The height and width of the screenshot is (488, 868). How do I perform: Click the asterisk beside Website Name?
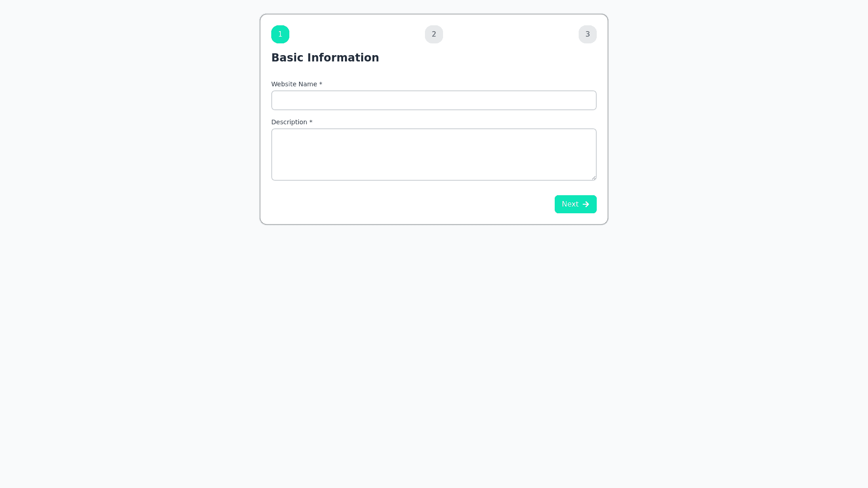click(321, 84)
